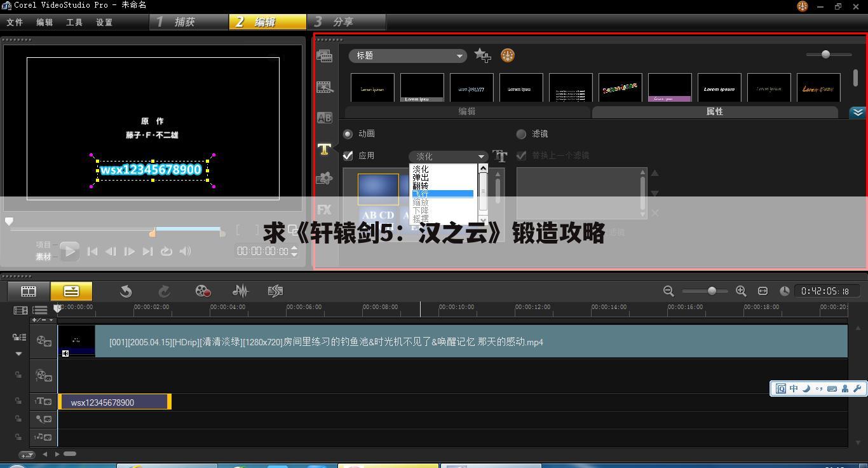This screenshot has height=468, width=868.
Task: Switch to Storyboard view
Action: (29, 291)
